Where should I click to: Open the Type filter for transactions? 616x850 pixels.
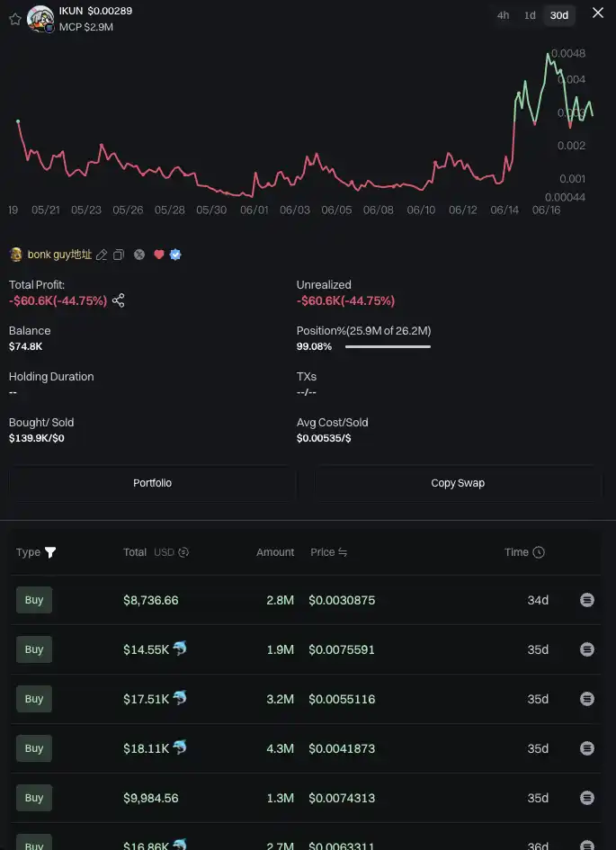pos(49,552)
